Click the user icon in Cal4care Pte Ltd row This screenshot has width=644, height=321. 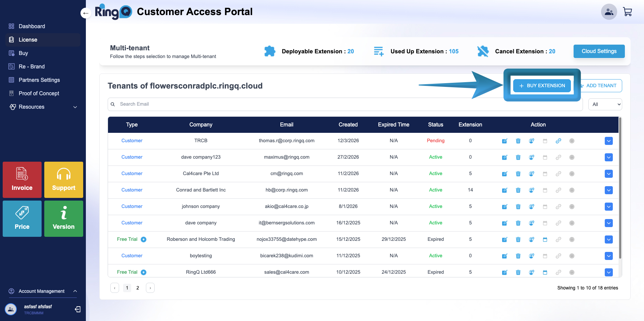pos(531,174)
